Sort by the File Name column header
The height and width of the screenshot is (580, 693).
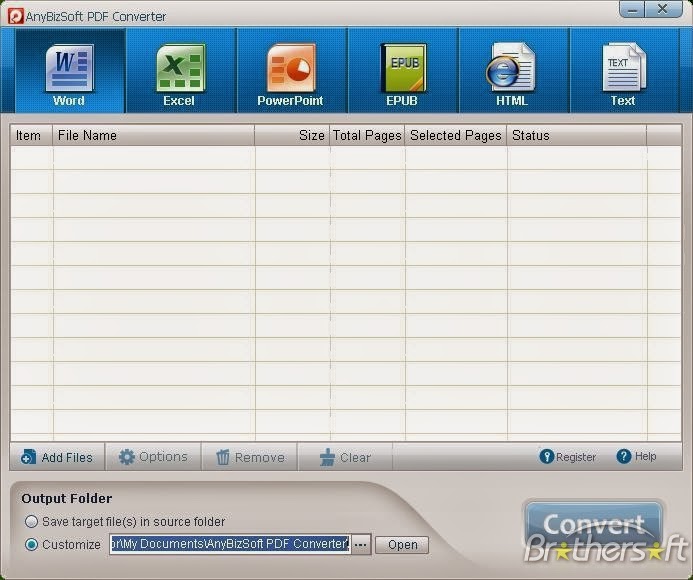pos(153,135)
